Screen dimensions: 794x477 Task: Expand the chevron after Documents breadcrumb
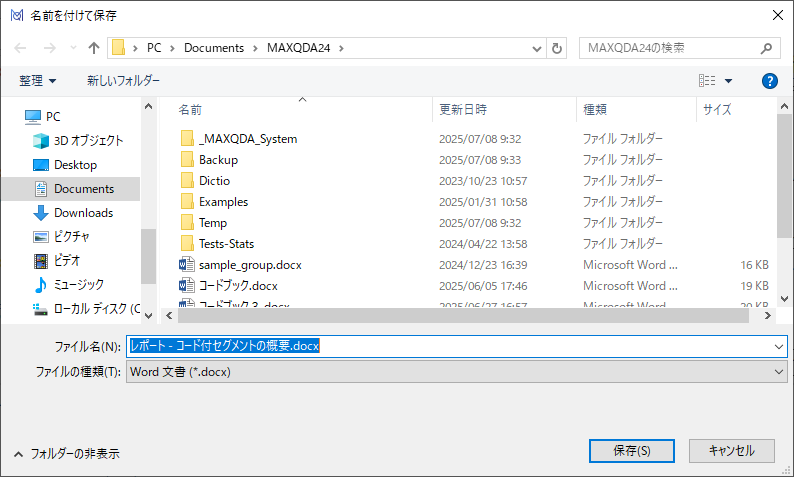click(255, 49)
